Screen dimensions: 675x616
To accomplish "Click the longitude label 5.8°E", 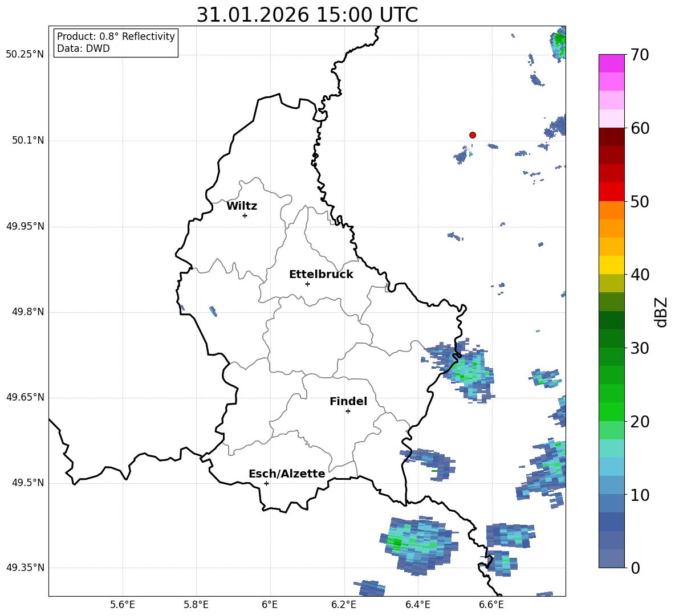I will (x=196, y=605).
